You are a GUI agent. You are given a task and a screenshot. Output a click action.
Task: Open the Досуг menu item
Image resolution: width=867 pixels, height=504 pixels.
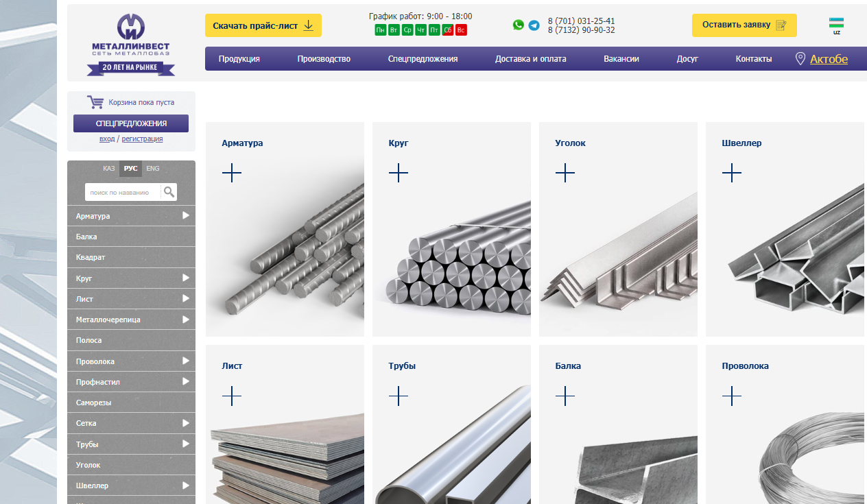coord(687,59)
